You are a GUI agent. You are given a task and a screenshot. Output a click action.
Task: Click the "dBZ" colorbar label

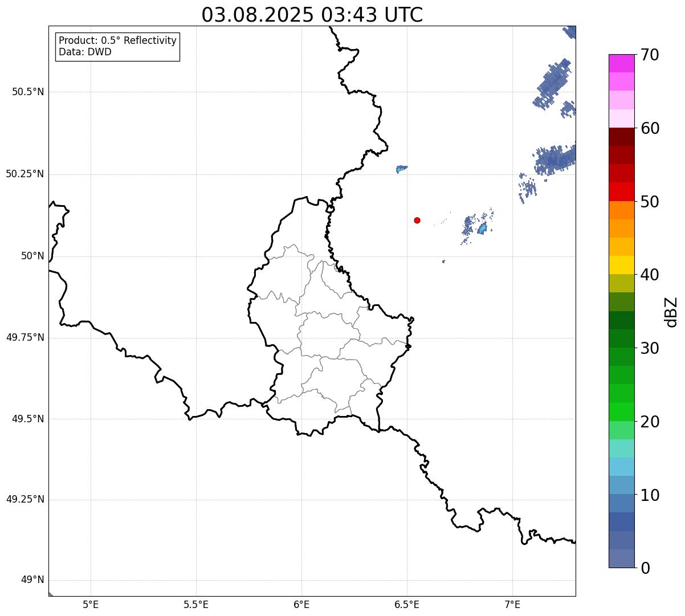671,312
